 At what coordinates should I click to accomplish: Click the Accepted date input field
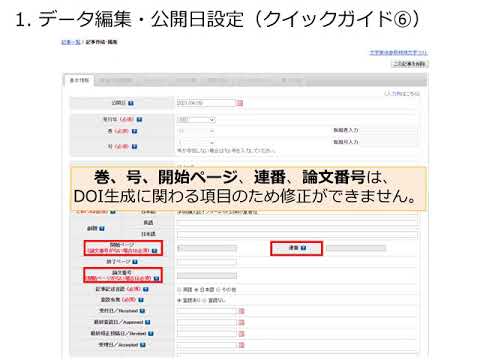click(x=207, y=345)
